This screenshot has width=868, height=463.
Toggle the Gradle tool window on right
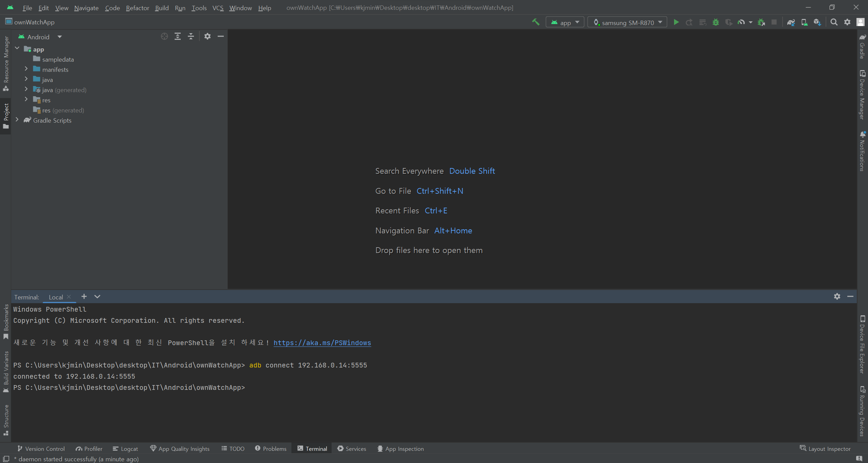(x=862, y=47)
